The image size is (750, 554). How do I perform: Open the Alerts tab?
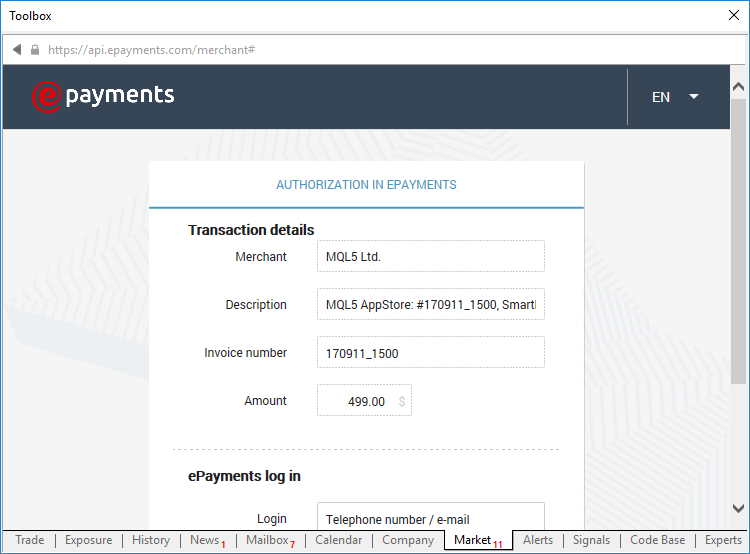pos(538,540)
